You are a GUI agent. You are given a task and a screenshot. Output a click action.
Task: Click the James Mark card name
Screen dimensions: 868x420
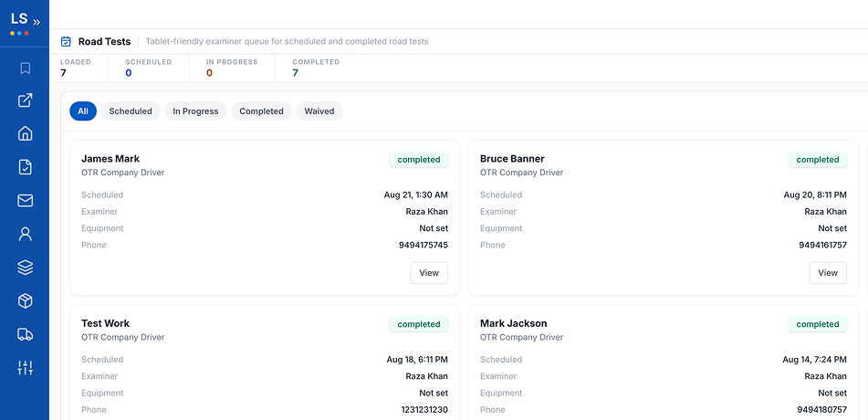pos(110,159)
